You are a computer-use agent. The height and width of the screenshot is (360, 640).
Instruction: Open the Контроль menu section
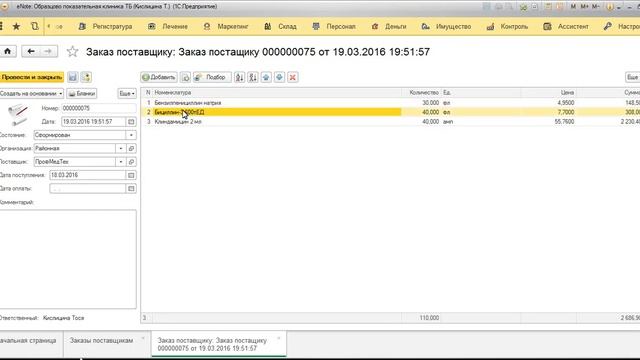point(507,27)
